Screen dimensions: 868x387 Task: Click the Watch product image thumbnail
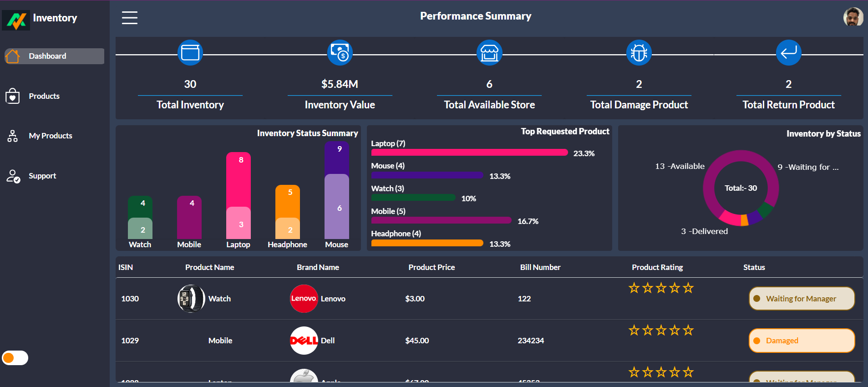point(191,299)
